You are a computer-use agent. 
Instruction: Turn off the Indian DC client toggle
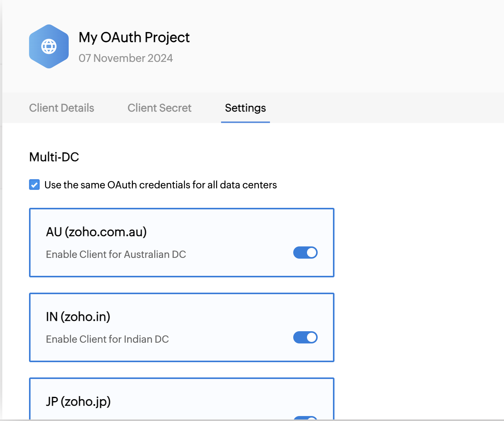305,337
